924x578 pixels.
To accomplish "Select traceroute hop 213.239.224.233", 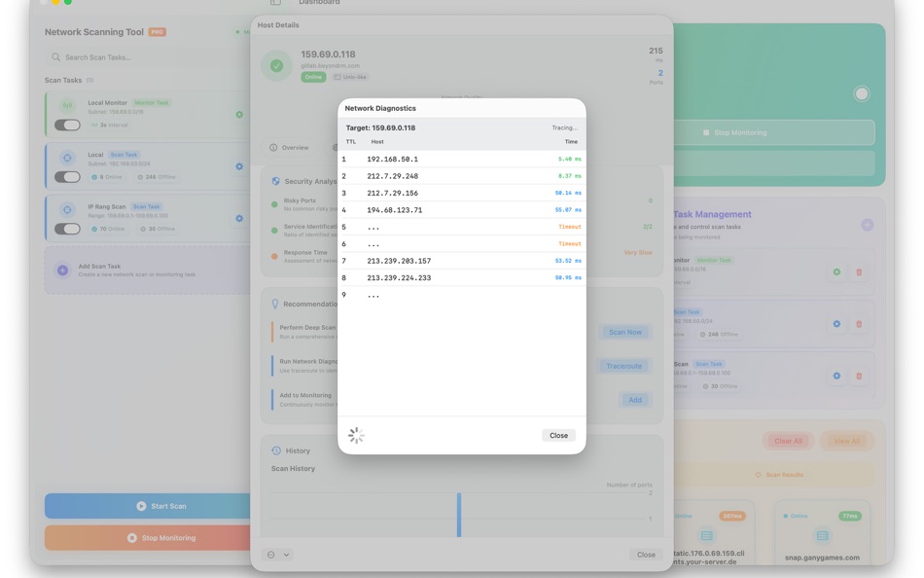I will click(x=461, y=277).
